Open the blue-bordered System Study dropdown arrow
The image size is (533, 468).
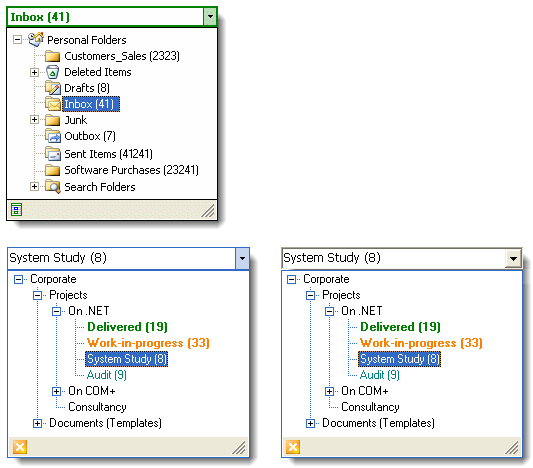tap(242, 258)
